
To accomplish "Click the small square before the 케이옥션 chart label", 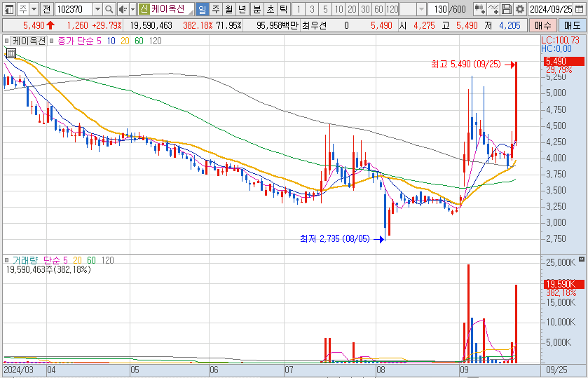I will pyautogui.click(x=6, y=41).
